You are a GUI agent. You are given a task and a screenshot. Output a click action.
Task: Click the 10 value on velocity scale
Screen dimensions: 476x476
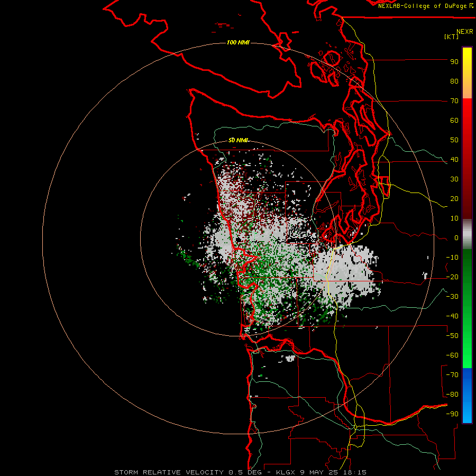tap(454, 218)
